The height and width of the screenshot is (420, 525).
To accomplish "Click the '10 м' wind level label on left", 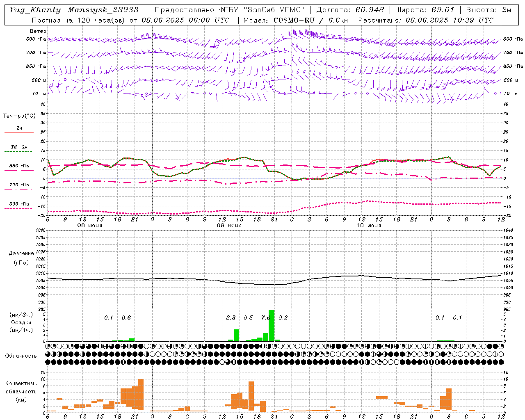I will tap(39, 94).
